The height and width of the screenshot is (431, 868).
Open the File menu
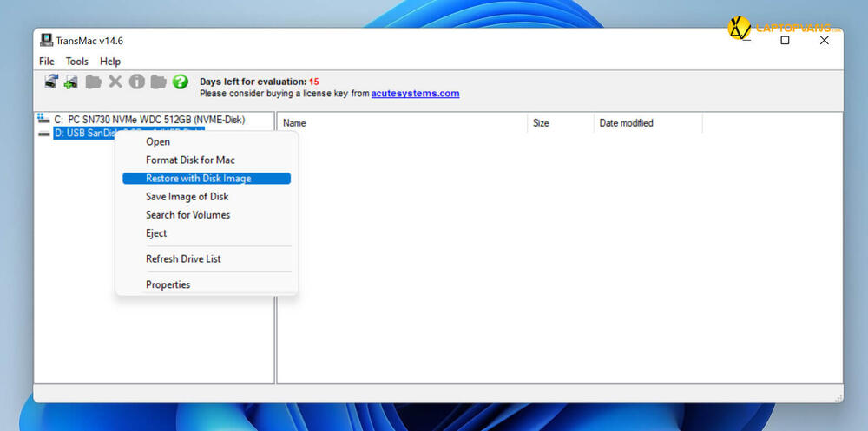47,62
